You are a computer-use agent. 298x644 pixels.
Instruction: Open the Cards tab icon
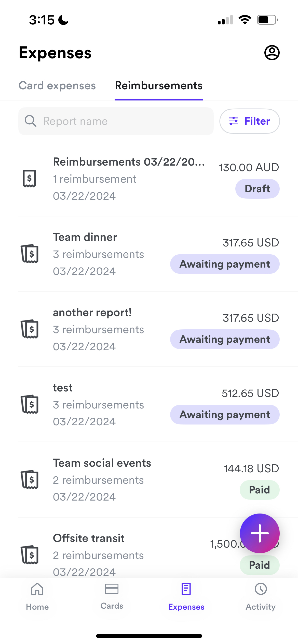112,589
